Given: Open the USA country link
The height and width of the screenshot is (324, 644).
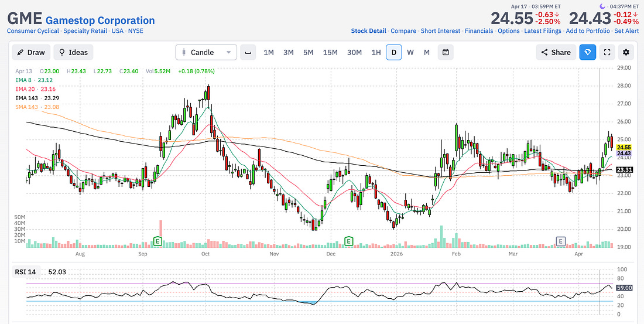Looking at the screenshot, I should [118, 31].
